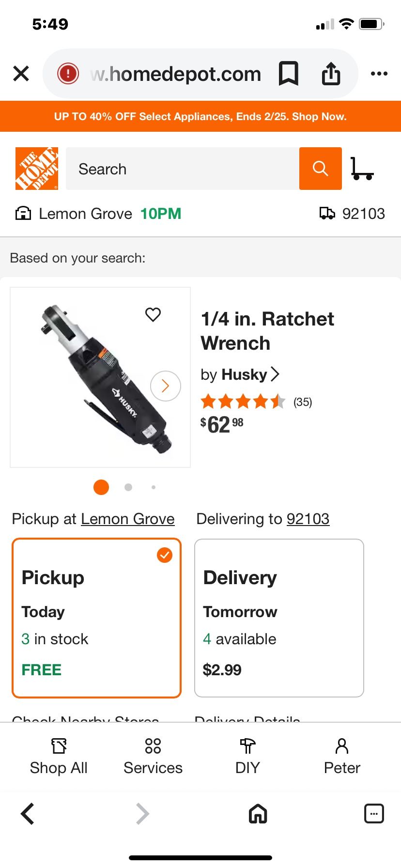The image size is (401, 868).
Task: Open the shopping cart
Action: click(x=362, y=169)
